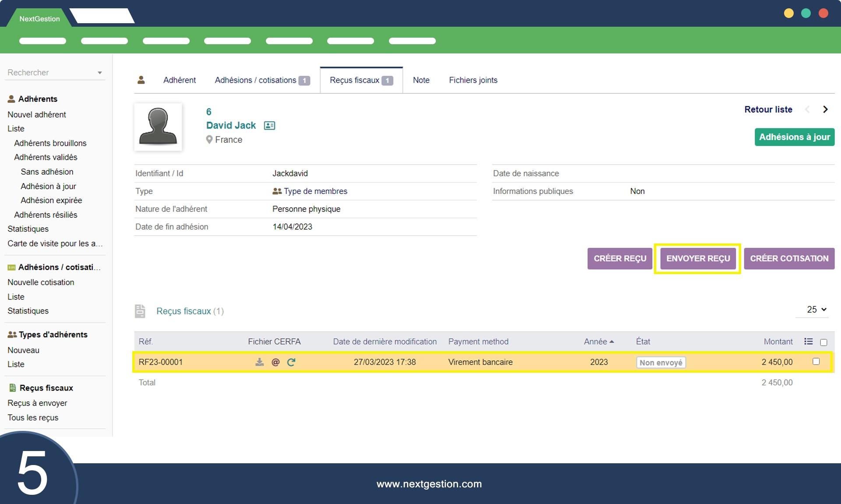Tick the checkbox for receipt RF23-00001
The width and height of the screenshot is (841, 504).
coord(816,362)
